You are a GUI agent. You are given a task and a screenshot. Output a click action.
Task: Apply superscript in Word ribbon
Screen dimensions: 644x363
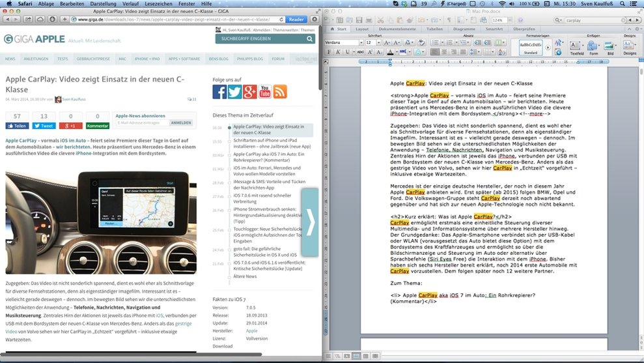tap(370, 51)
